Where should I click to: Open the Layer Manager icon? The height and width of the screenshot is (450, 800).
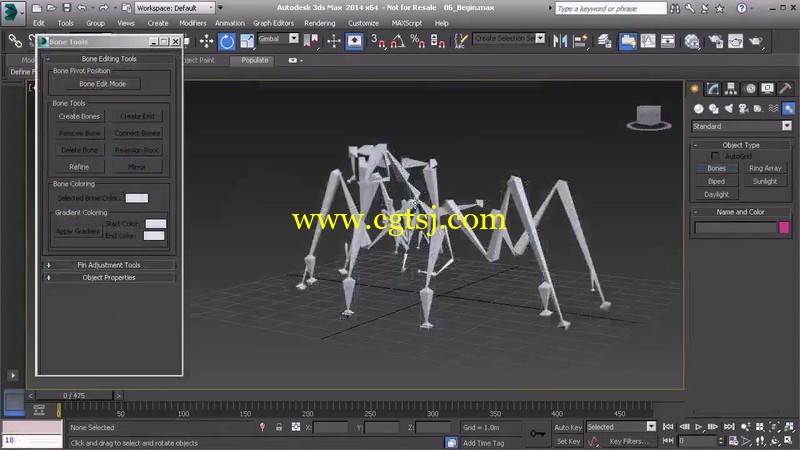pyautogui.click(x=605, y=41)
